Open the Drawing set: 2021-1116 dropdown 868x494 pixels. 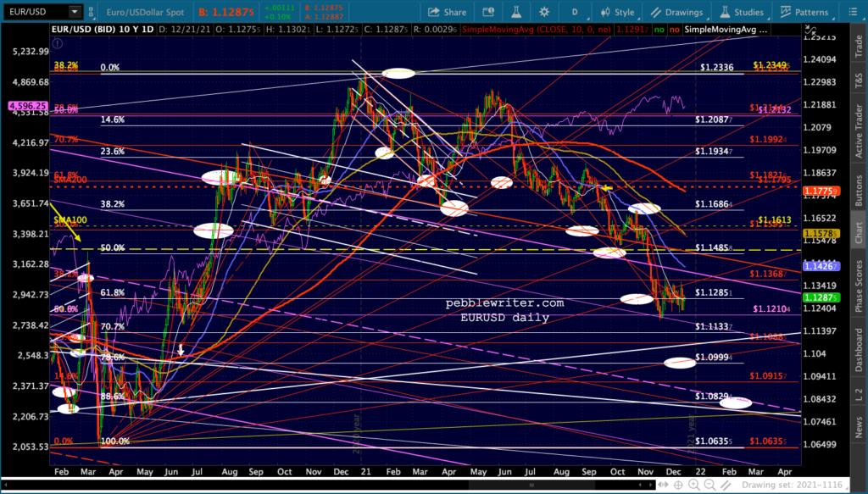tap(794, 486)
